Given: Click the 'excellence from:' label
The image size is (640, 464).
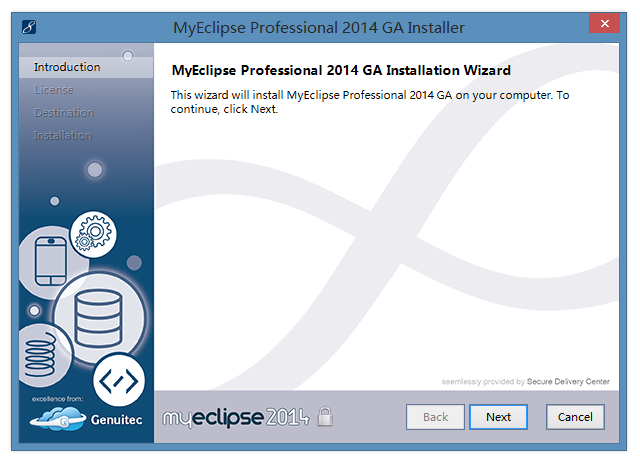Looking at the screenshot, I should (58, 399).
